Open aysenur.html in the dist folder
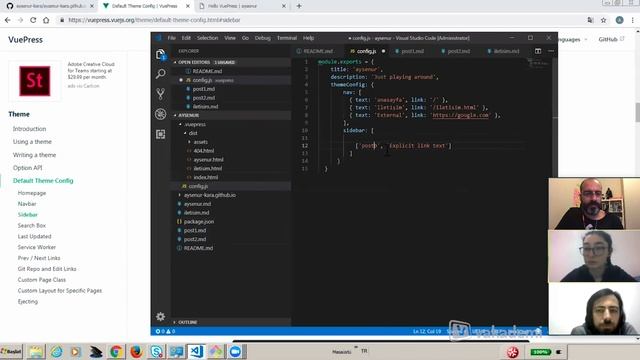This screenshot has width=640, height=360. pyautogui.click(x=208, y=160)
